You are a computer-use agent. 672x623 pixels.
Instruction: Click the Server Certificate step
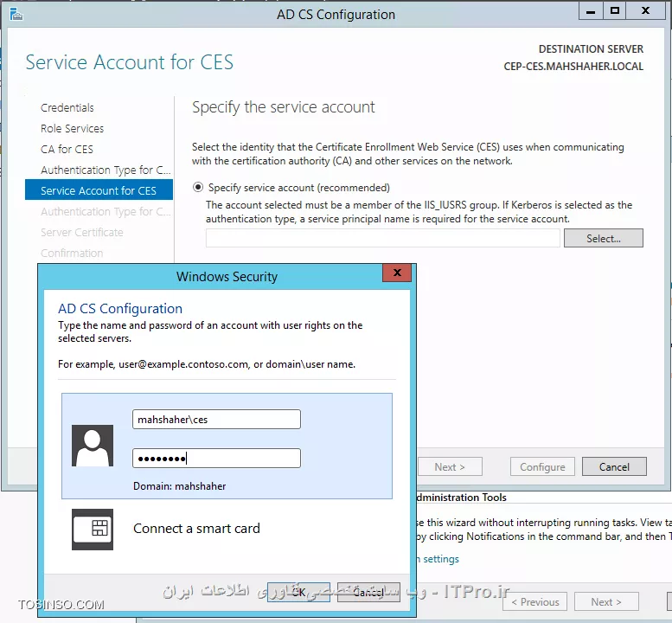(82, 233)
